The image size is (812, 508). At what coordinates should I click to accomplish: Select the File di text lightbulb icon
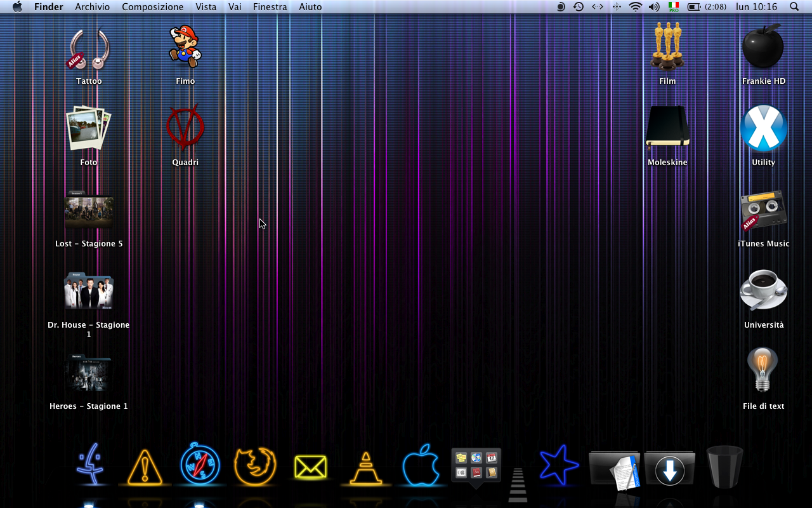click(x=762, y=370)
